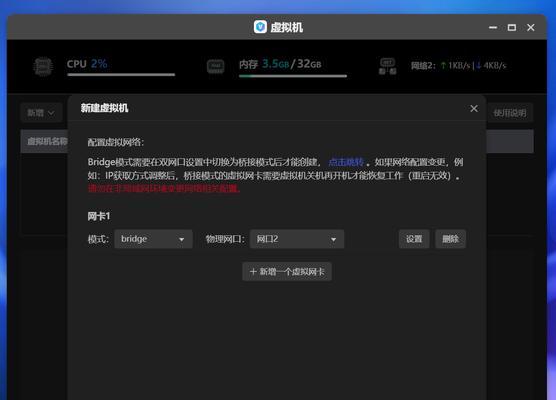Close the 新建虚拟机 dialog

(x=474, y=109)
